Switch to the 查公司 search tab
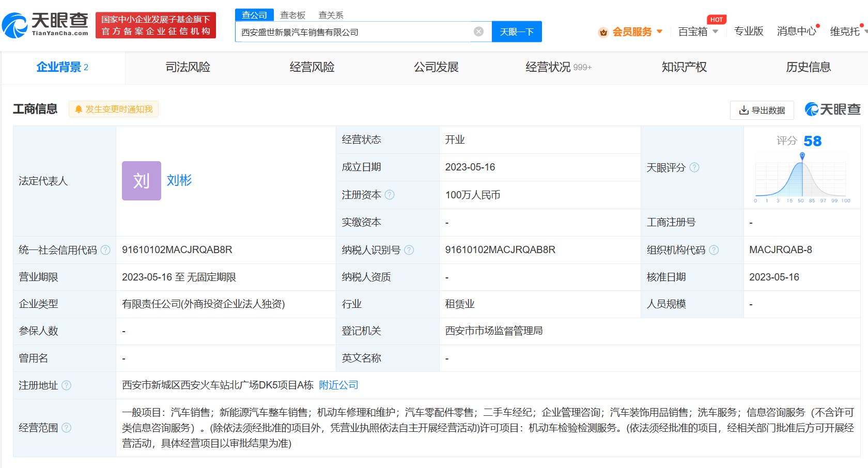This screenshot has height=468, width=868. pos(255,15)
